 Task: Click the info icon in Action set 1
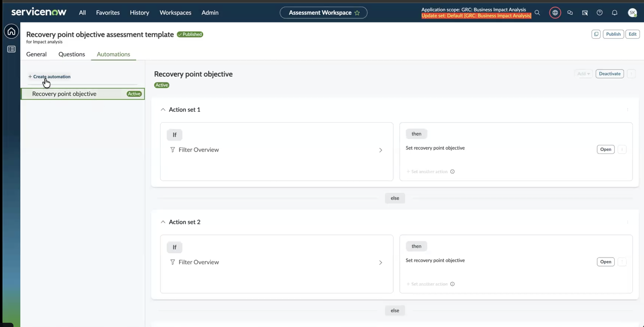[452, 172]
